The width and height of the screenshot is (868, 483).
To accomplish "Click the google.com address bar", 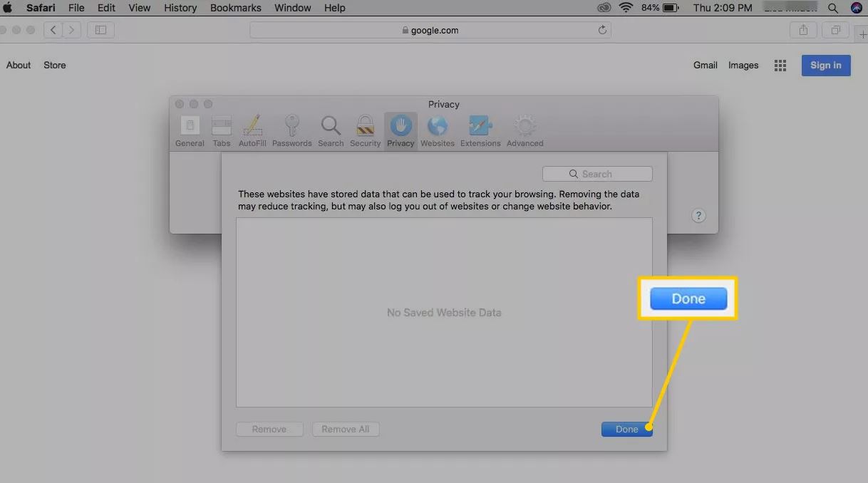I will pos(430,30).
